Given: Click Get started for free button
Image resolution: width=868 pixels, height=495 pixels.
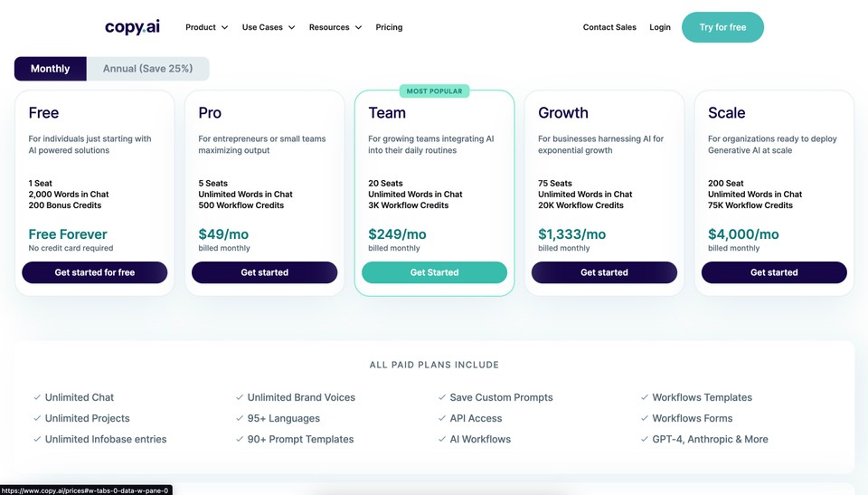Looking at the screenshot, I should click(x=95, y=272).
